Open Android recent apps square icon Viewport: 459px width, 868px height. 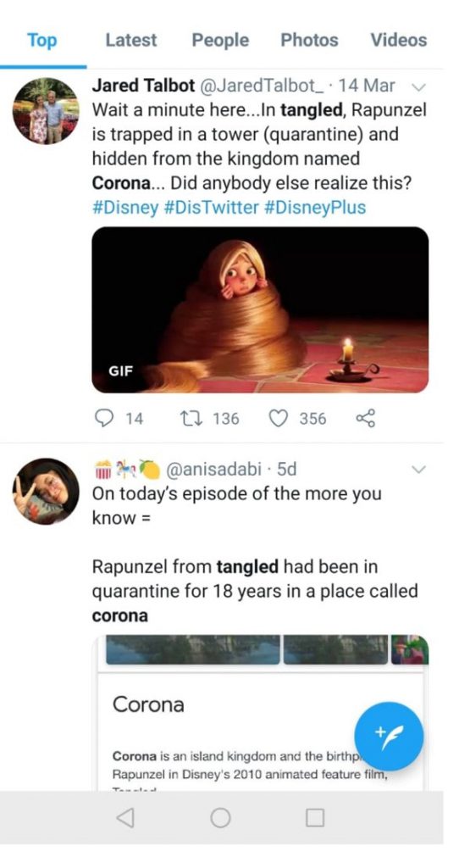315,817
